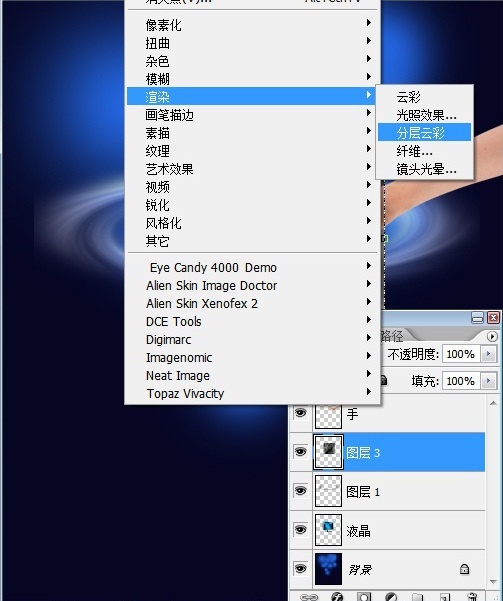Click the new group folder icon
503x601 pixels.
tap(418, 597)
